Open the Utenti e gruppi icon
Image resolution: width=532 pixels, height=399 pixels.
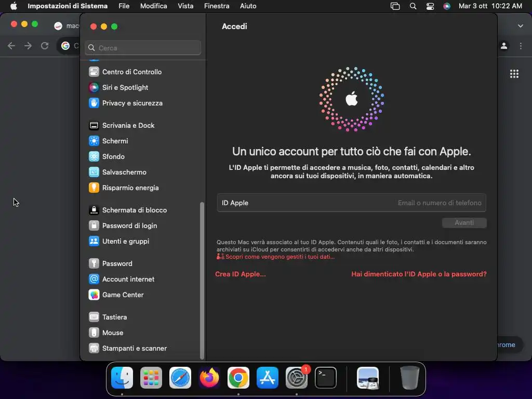click(x=94, y=242)
